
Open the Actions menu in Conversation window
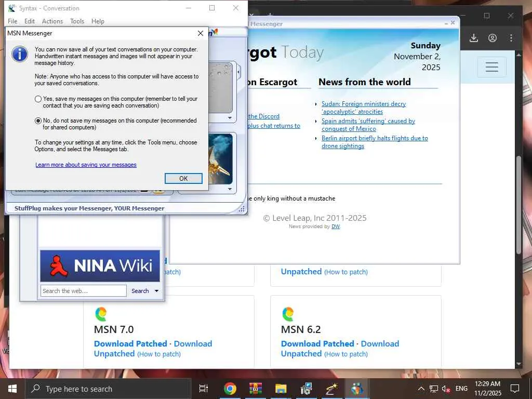click(52, 21)
